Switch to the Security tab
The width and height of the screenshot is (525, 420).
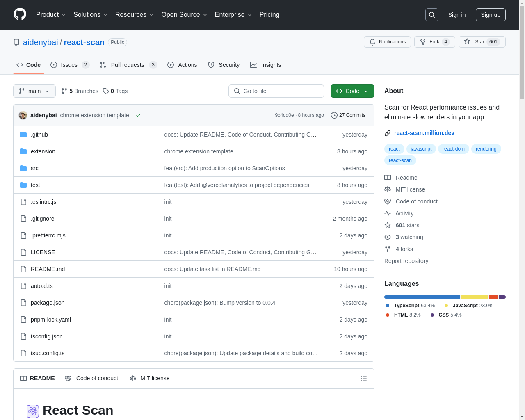[x=224, y=65]
